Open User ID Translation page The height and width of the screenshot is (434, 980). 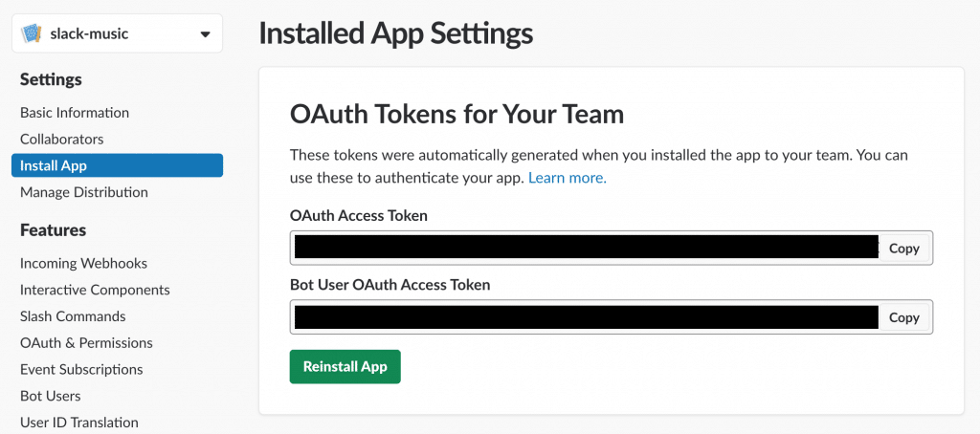78,423
